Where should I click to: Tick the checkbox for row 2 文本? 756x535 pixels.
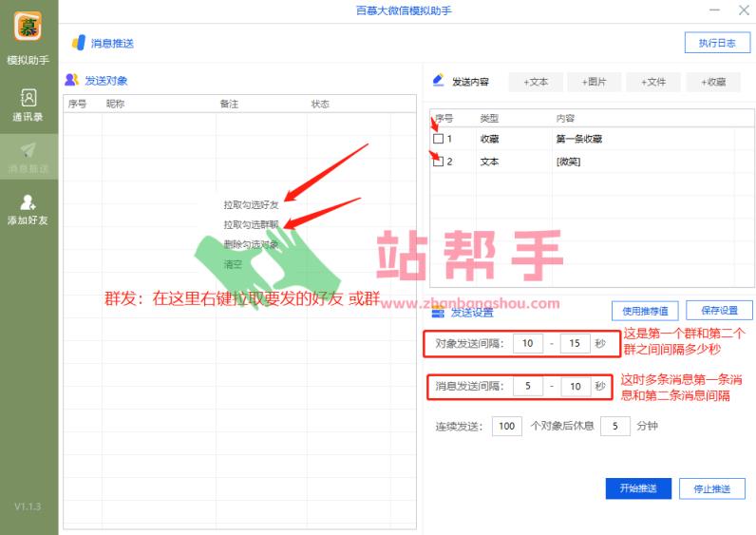(438, 162)
